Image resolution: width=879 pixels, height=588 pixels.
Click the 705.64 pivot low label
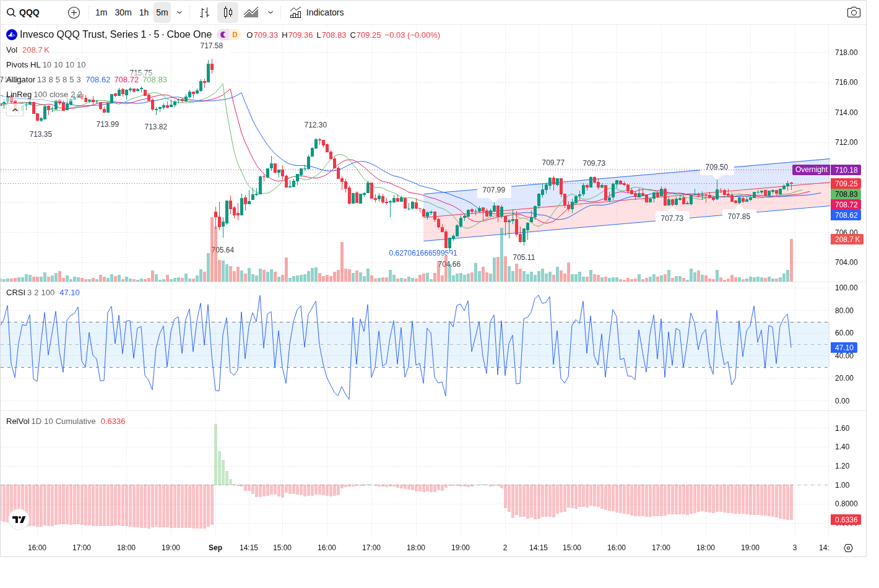click(223, 250)
